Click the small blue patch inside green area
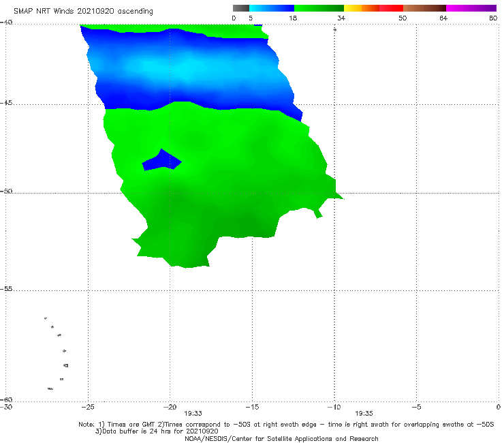The width and height of the screenshot is (504, 443). (161, 160)
